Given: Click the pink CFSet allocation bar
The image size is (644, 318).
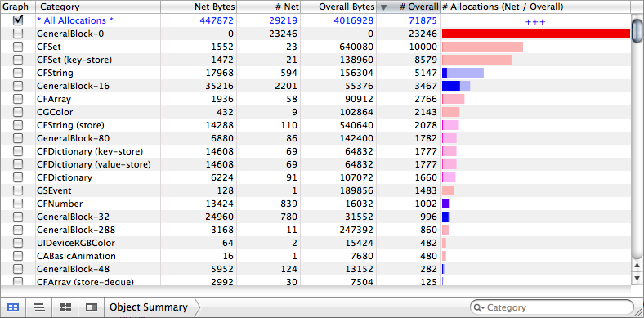Looking at the screenshot, I should click(x=482, y=47).
